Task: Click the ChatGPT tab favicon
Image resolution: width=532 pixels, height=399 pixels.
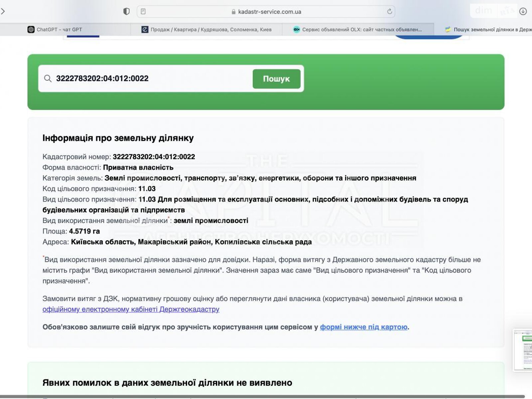Action: tap(31, 30)
